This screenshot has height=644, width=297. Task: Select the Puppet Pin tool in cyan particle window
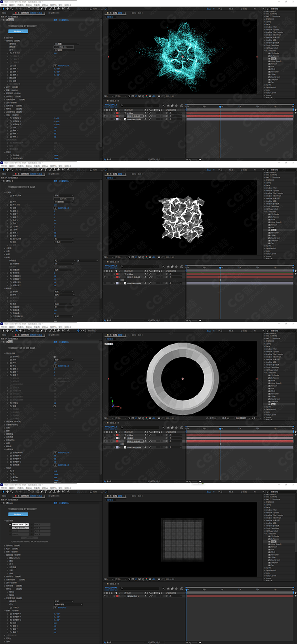coord(68,8)
